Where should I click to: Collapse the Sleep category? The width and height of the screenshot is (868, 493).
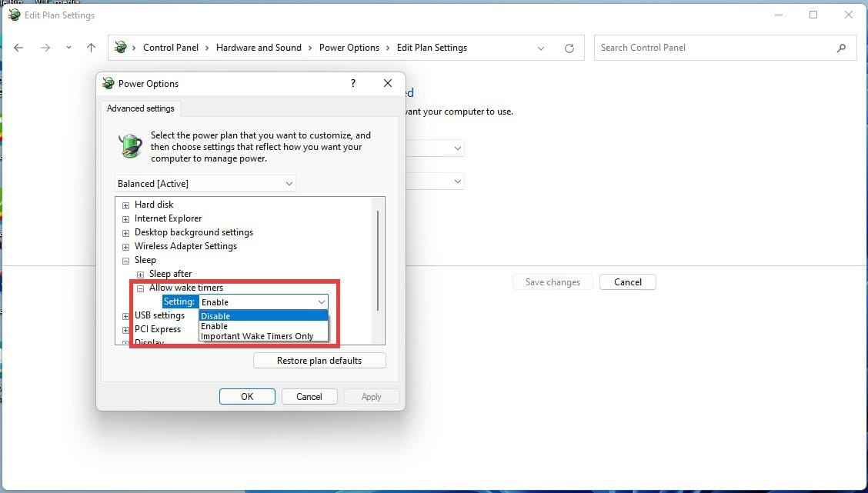125,260
